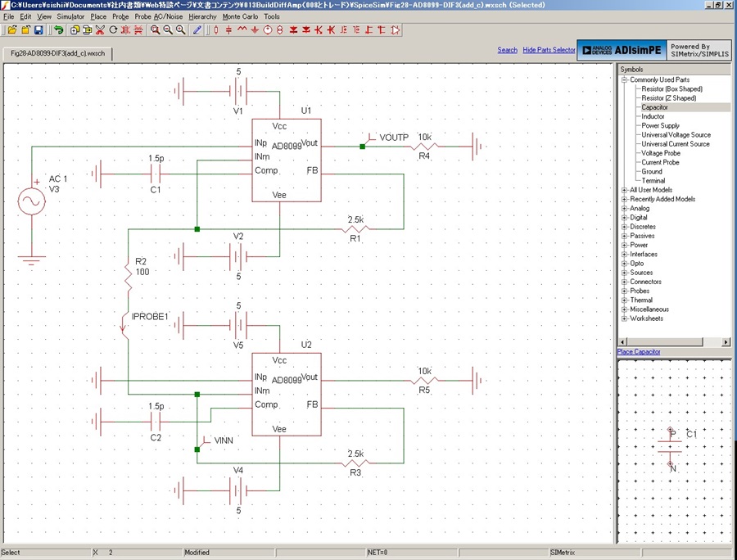The image size is (737, 560).
Task: Click the Duplicate toolbar icon
Action: (75, 30)
